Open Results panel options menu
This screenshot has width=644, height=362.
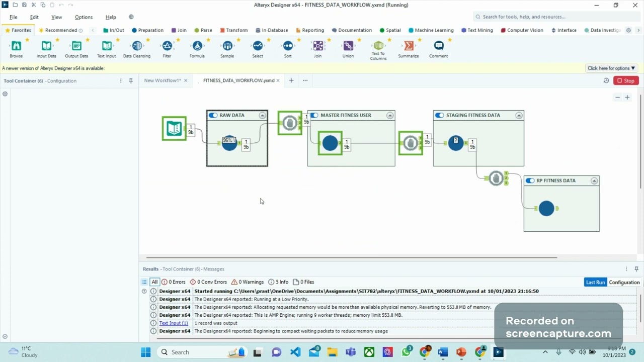click(626, 269)
